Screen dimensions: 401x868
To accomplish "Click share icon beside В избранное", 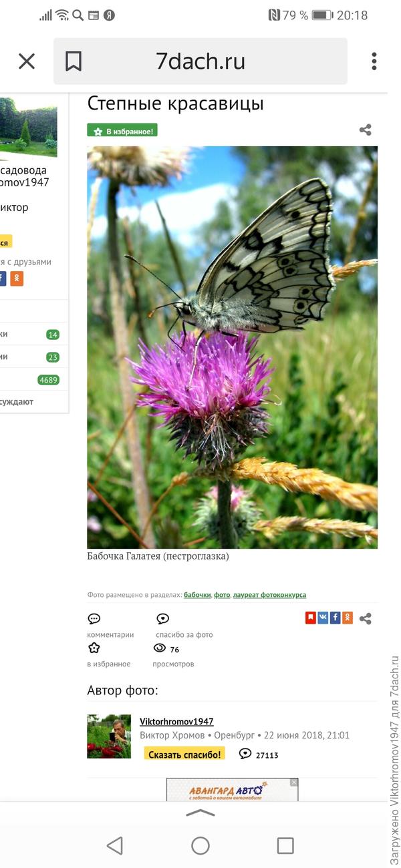I will click(365, 130).
